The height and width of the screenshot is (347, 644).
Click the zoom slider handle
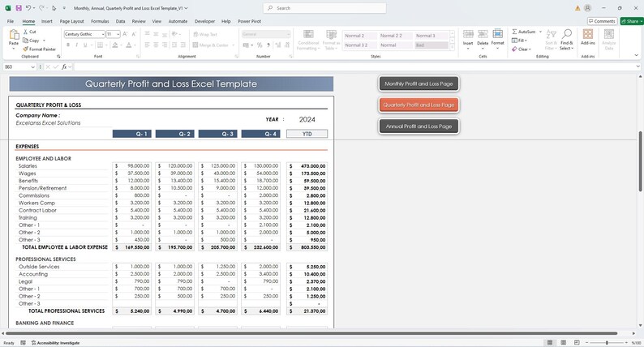click(x=607, y=342)
